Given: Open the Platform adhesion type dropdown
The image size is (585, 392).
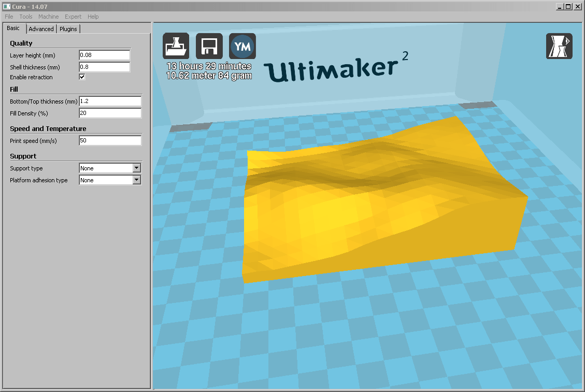Looking at the screenshot, I should point(110,180).
